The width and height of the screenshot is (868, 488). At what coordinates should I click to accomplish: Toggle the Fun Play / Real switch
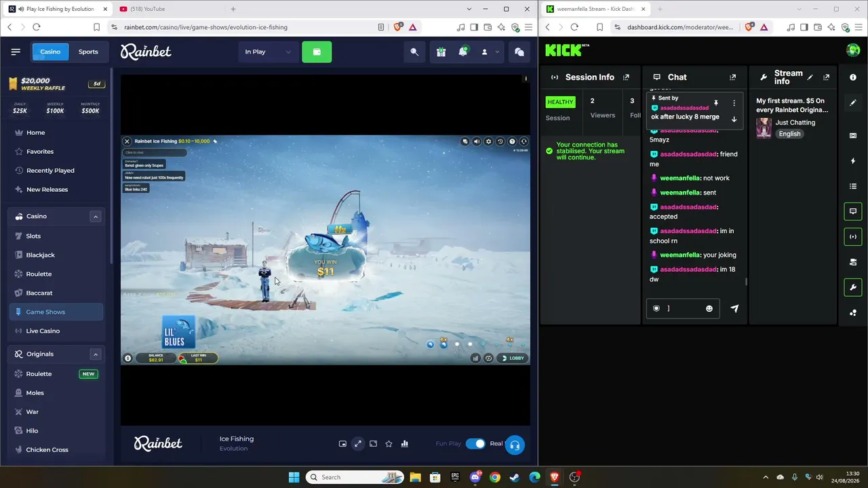point(475,444)
